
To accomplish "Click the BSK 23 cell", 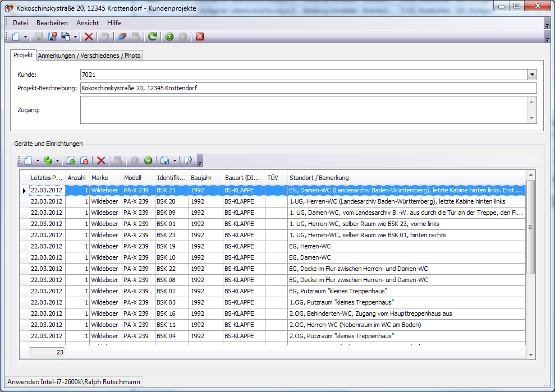I will [x=172, y=235].
